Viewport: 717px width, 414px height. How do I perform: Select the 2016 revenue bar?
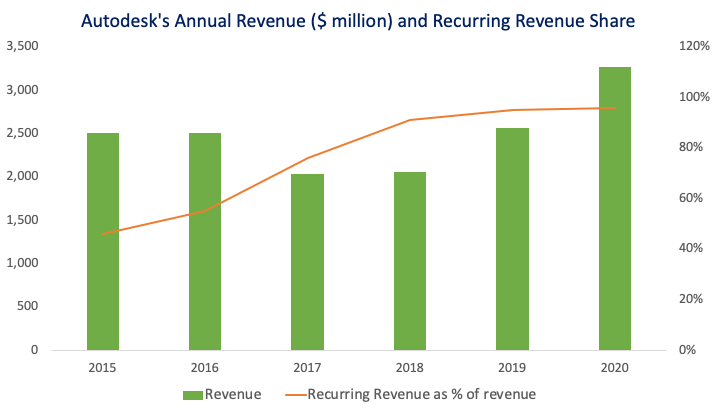[x=205, y=241]
